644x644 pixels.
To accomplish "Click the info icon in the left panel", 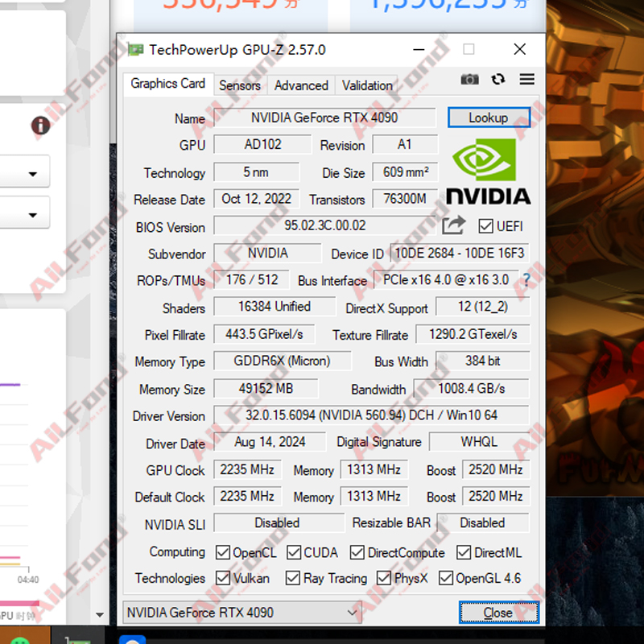I will (40, 126).
